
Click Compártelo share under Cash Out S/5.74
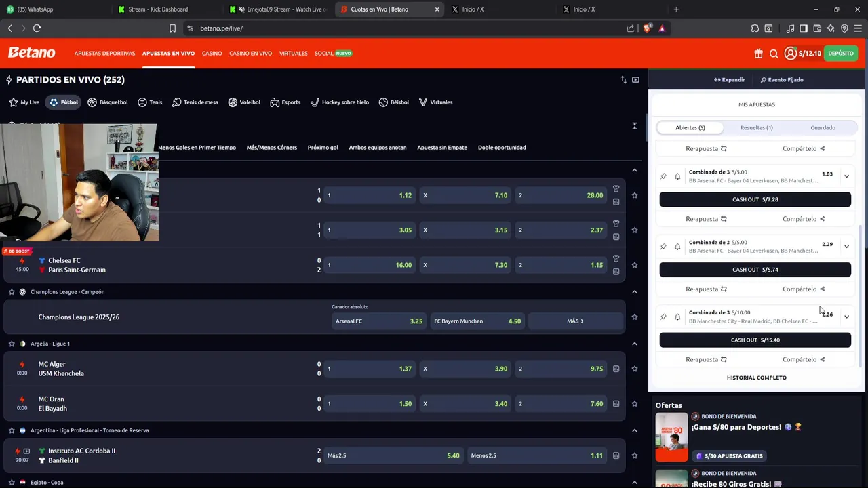(804, 289)
